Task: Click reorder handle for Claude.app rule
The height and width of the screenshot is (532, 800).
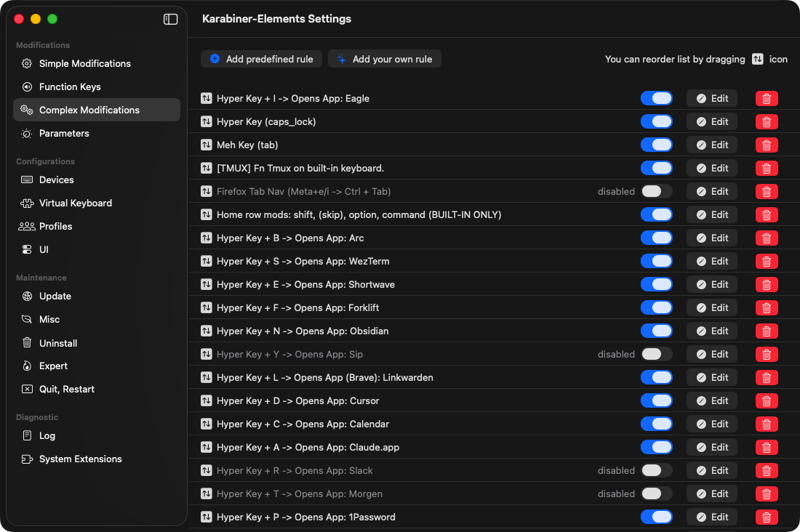Action: point(206,447)
